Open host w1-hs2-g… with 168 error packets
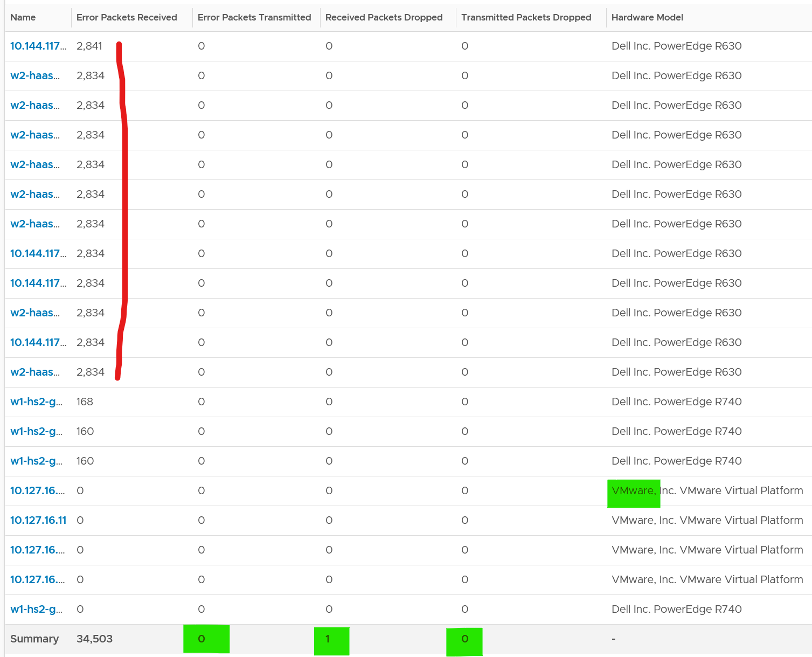Image resolution: width=812 pixels, height=657 pixels. click(x=36, y=402)
